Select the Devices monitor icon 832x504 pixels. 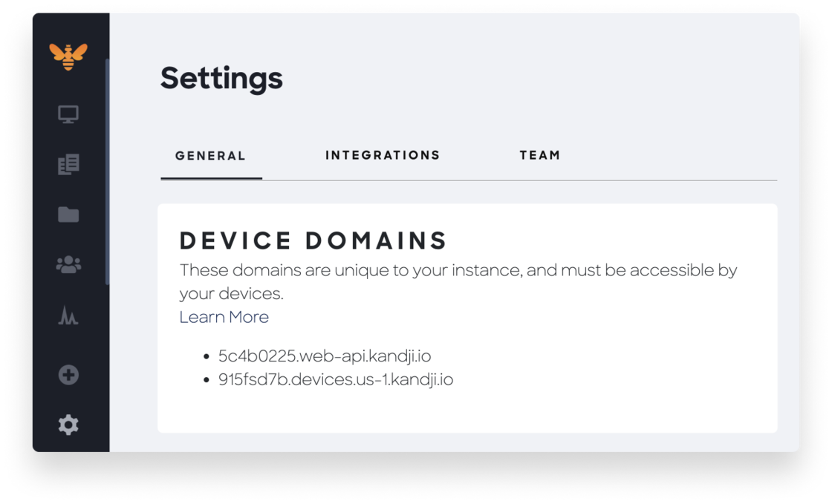[68, 114]
